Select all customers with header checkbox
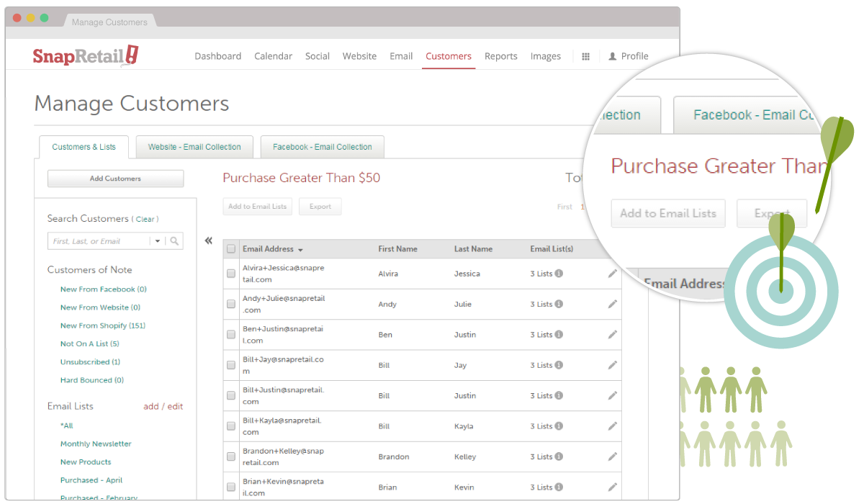Image resolution: width=864 pixels, height=504 pixels. [x=231, y=249]
